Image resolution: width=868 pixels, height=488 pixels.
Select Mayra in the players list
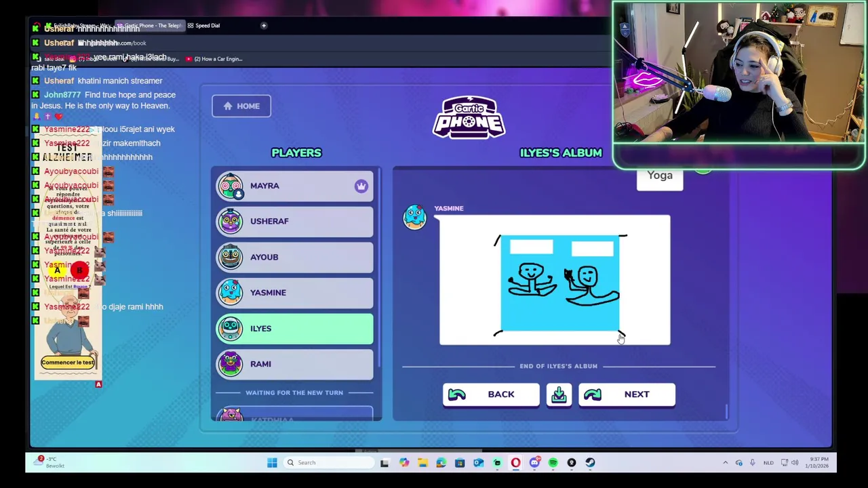tap(294, 186)
